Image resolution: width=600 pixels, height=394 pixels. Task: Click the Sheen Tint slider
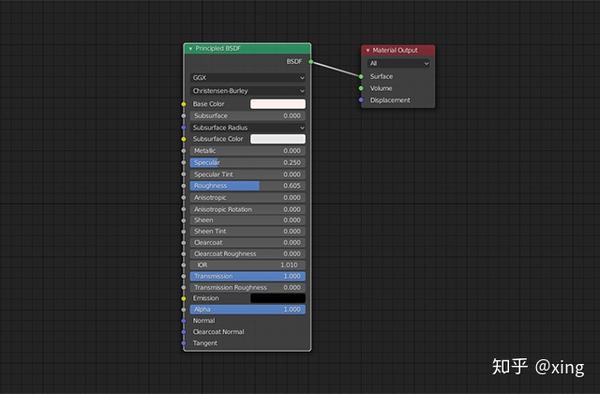point(248,231)
